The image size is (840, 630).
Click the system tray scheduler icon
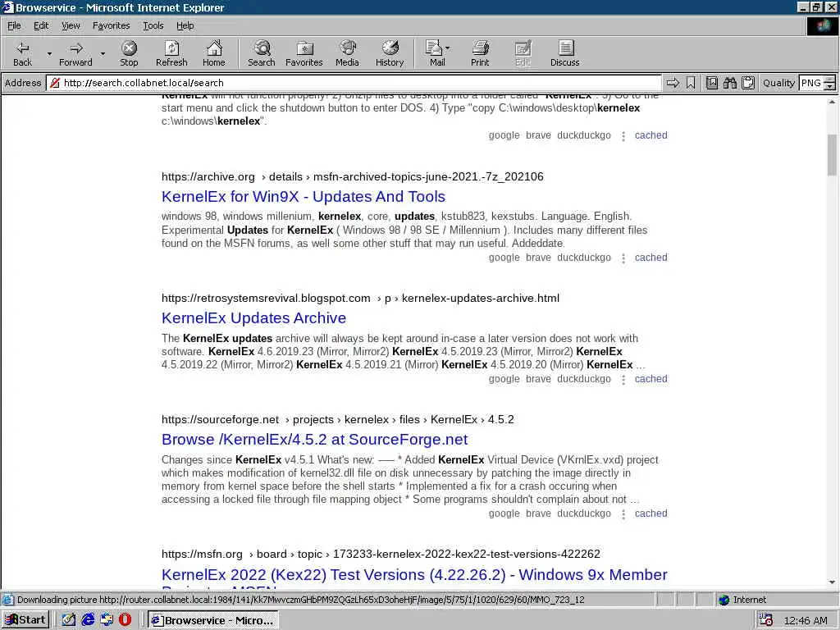tap(766, 620)
